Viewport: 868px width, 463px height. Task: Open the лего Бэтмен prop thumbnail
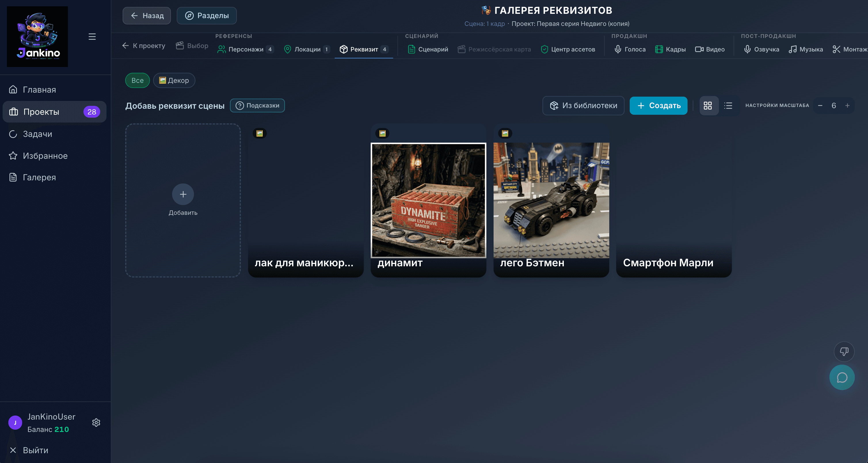click(551, 200)
